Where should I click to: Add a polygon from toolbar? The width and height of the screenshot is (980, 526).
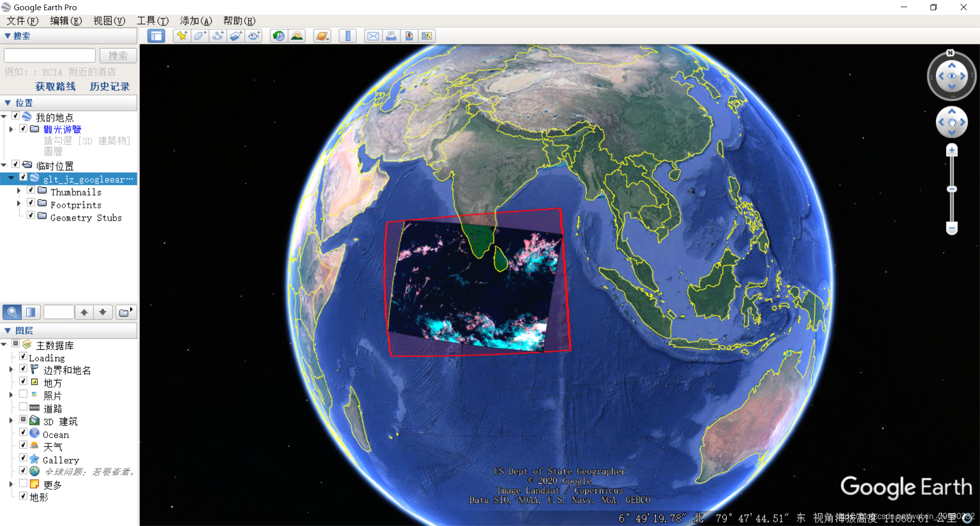click(x=200, y=36)
